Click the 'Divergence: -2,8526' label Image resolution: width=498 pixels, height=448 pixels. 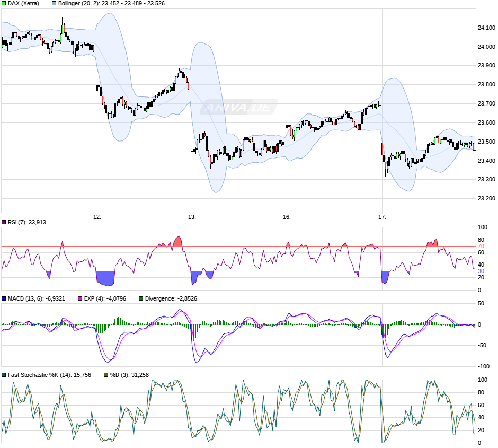point(171,298)
